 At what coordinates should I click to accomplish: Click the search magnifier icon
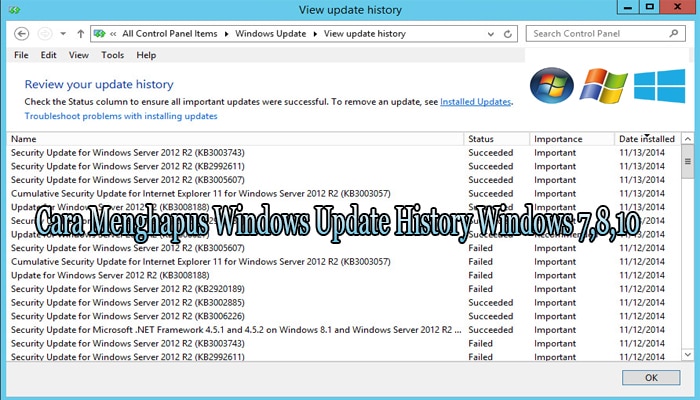point(674,33)
